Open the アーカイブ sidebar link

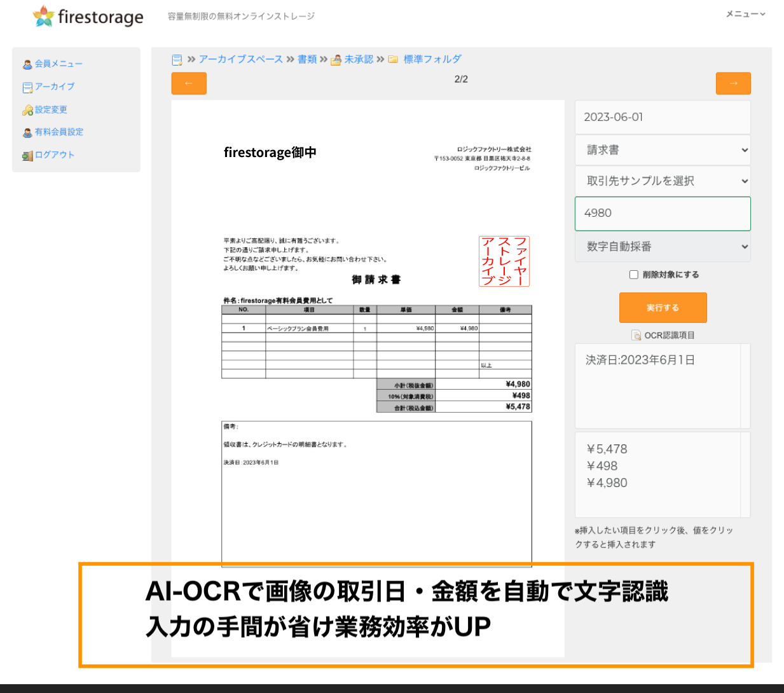(x=54, y=86)
